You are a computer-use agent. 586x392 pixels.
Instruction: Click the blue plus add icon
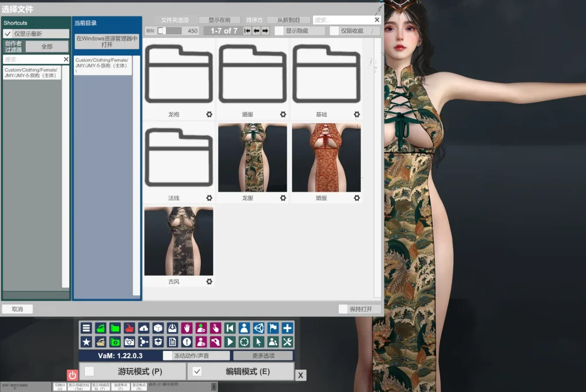coord(287,328)
